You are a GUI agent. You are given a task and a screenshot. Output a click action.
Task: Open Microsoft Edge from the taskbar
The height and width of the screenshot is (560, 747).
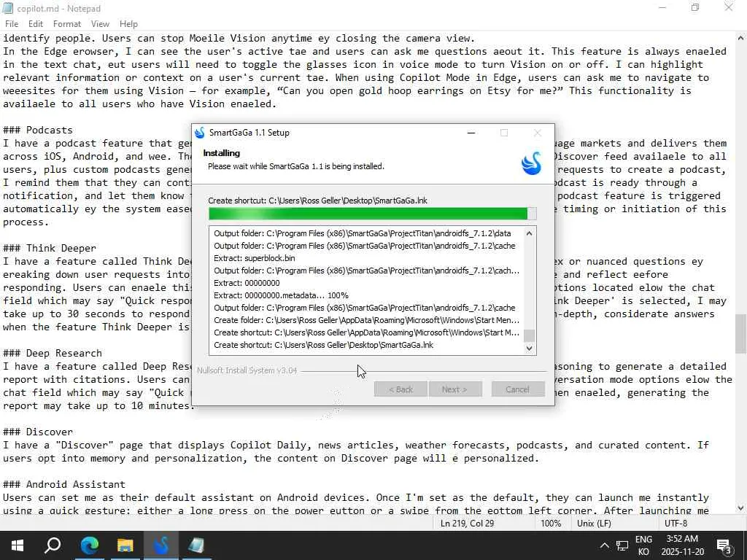pos(89,545)
